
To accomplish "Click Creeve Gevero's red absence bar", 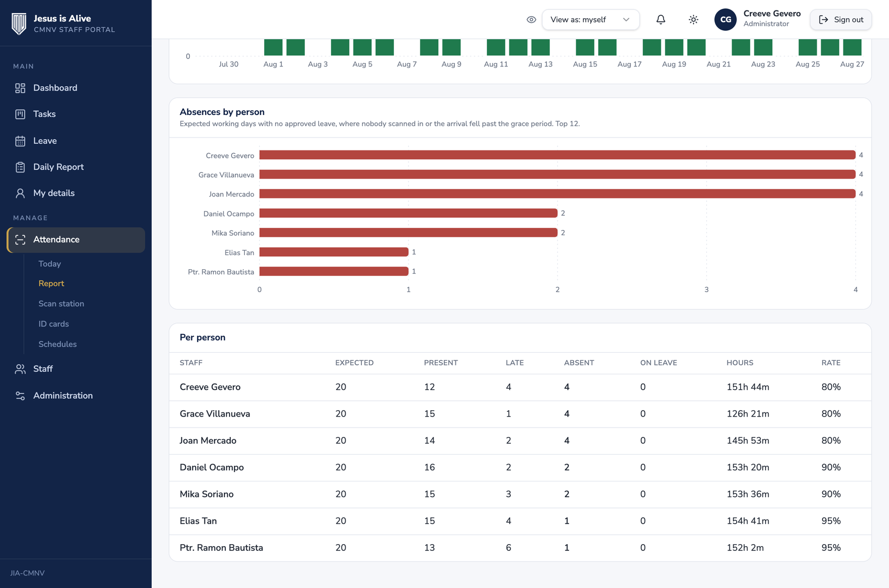I will [557, 155].
